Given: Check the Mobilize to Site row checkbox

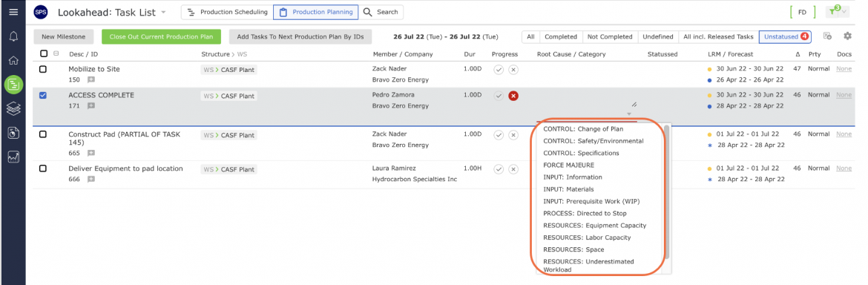Looking at the screenshot, I should (x=43, y=69).
